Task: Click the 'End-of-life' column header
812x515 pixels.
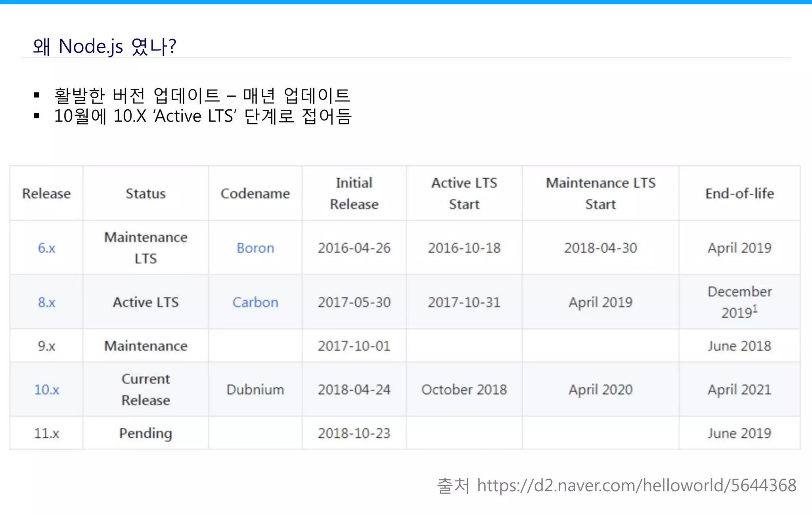Action: (x=739, y=193)
